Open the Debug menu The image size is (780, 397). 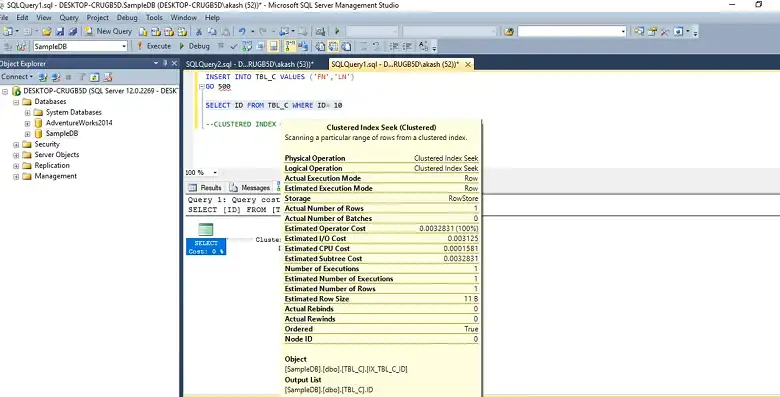127,17
